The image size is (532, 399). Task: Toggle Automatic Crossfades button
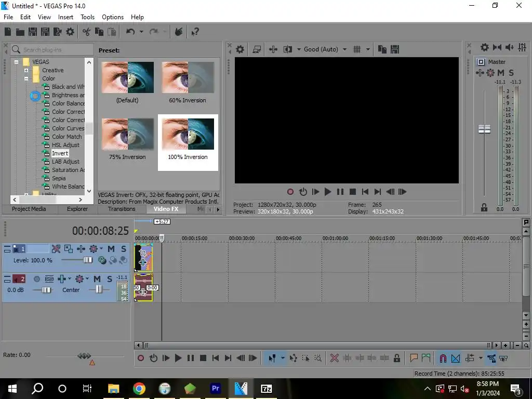pos(456,358)
